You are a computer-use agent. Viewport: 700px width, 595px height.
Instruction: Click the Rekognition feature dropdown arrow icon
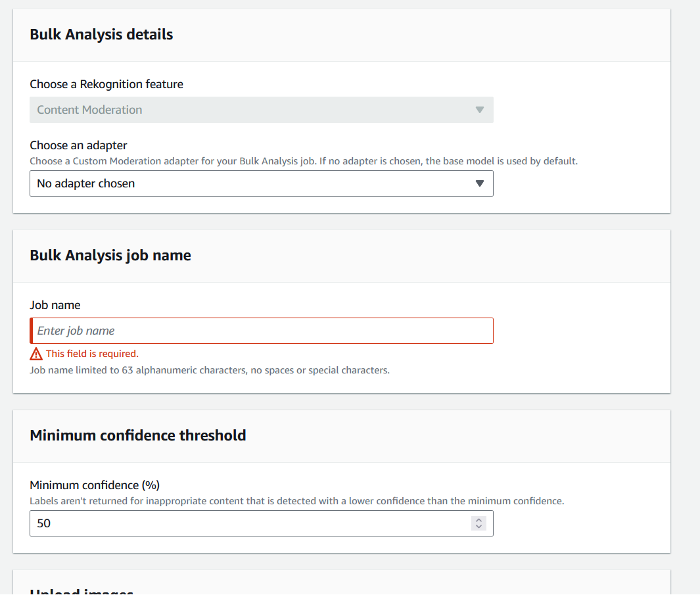(479, 110)
